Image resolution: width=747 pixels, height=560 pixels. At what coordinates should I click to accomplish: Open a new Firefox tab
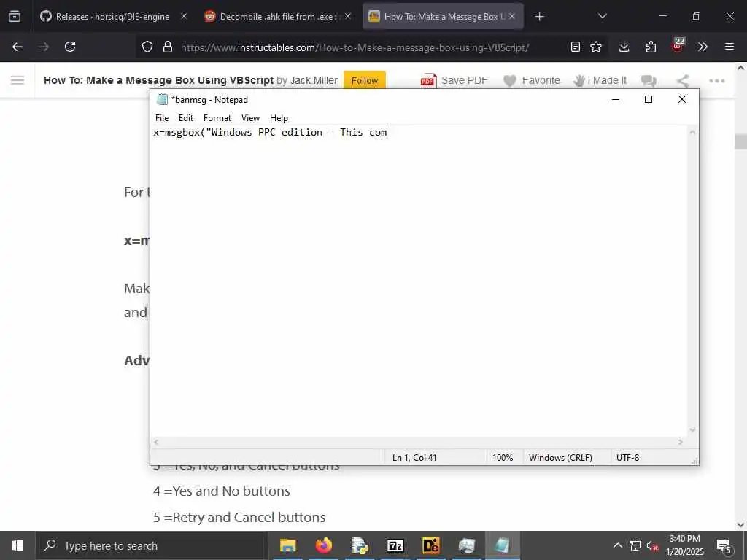coord(539,17)
